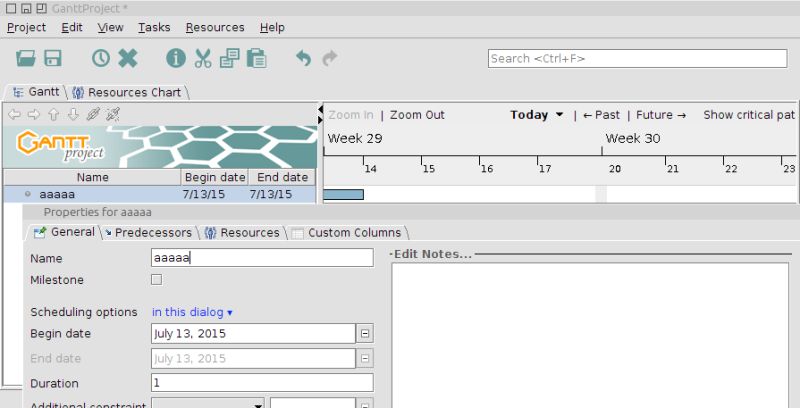Viewport: 800px width, 408px height.
Task: Copy with the duplicate pages icon
Action: (230, 59)
